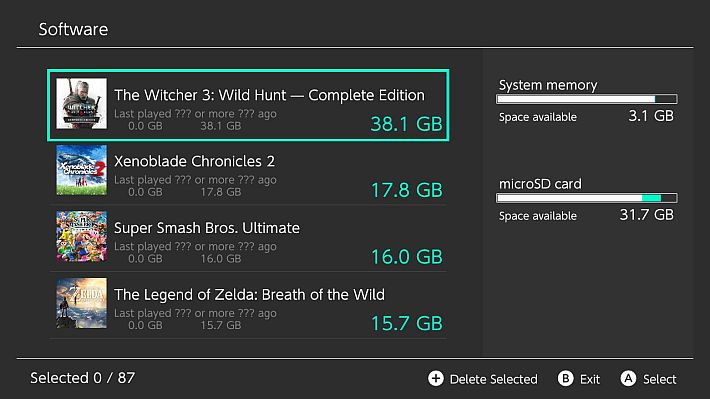This screenshot has height=399, width=710.
Task: Click the System memory usage bar
Action: click(x=587, y=99)
